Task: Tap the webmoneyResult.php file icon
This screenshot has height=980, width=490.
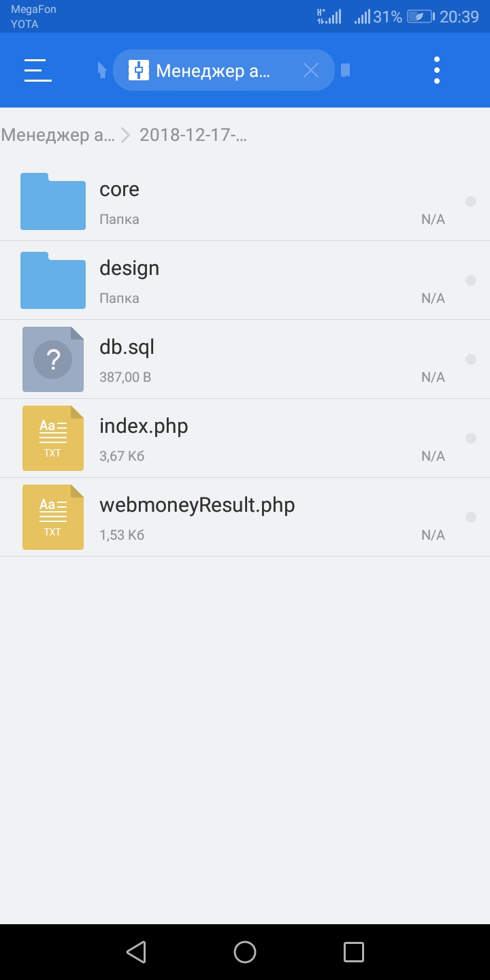Action: [53, 517]
